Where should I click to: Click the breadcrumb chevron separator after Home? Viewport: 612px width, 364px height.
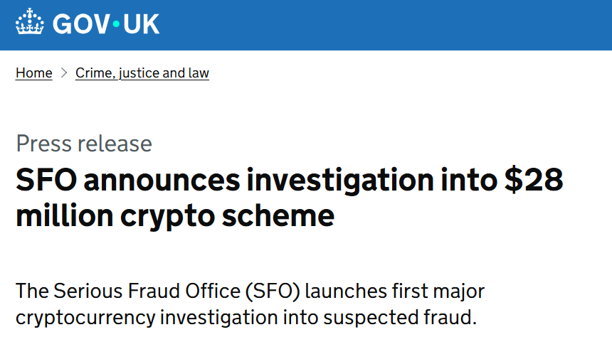coord(64,73)
